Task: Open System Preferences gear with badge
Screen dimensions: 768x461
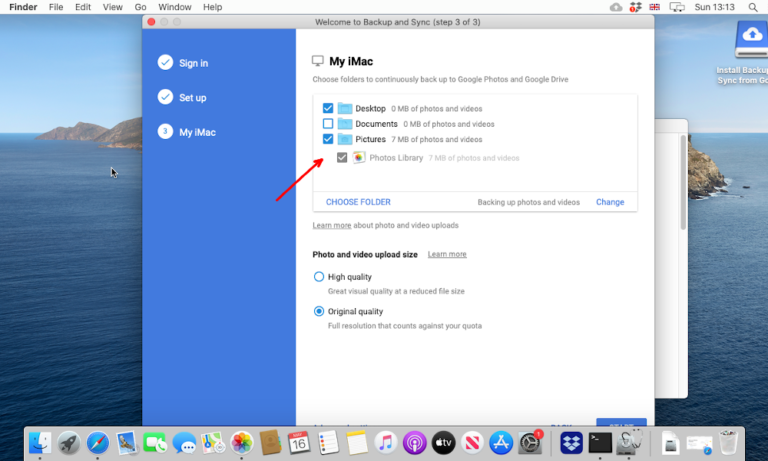Action: point(530,443)
